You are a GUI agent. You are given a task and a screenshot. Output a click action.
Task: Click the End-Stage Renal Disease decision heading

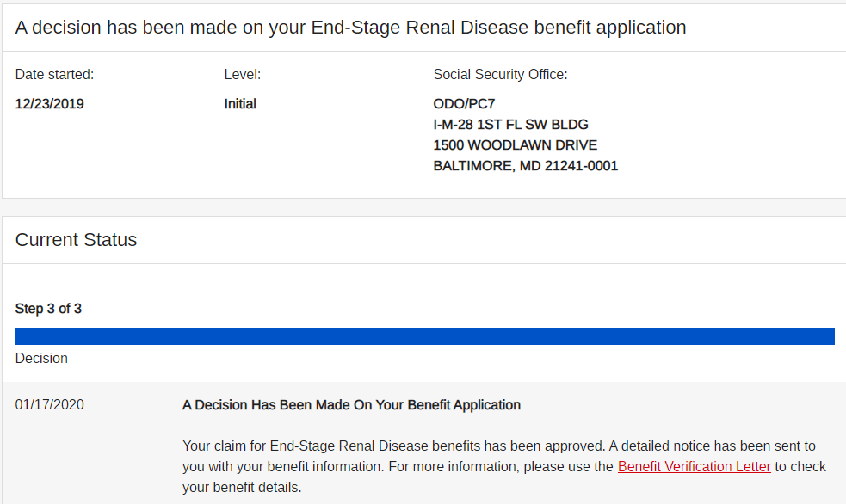(x=350, y=28)
